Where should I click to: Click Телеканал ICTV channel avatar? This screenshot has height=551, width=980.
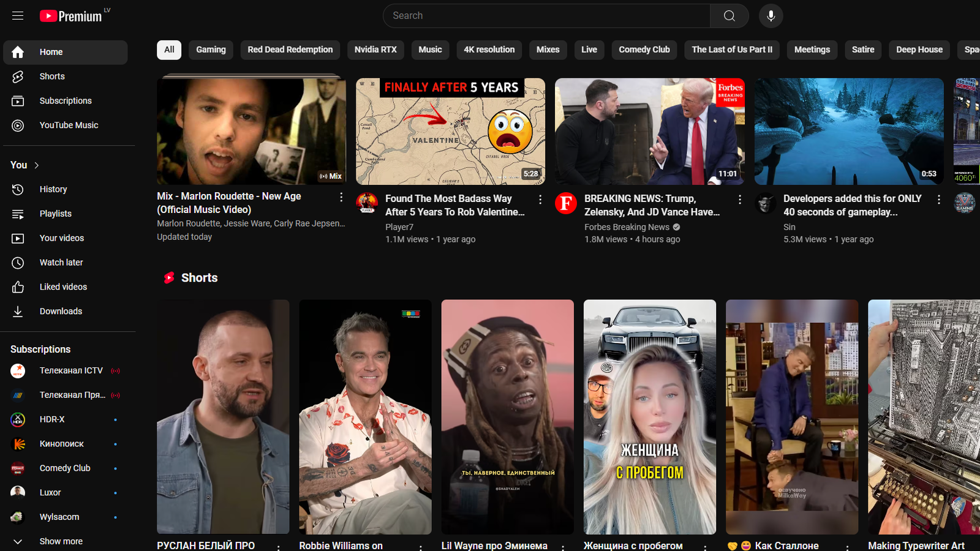[18, 370]
